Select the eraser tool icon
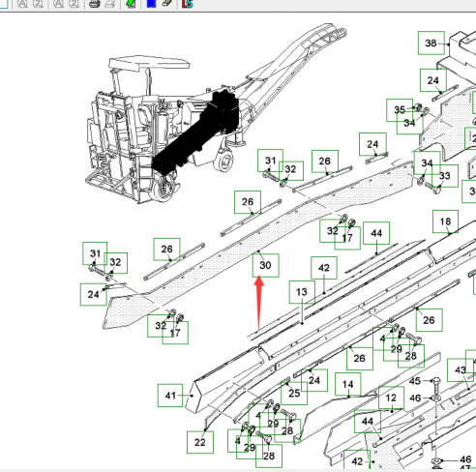 [x=167, y=3]
